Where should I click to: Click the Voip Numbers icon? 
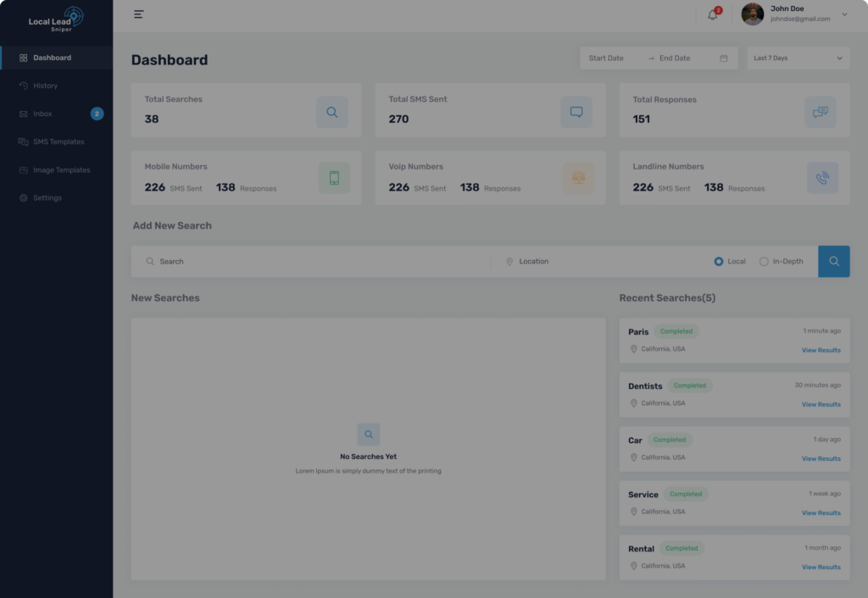coord(578,178)
